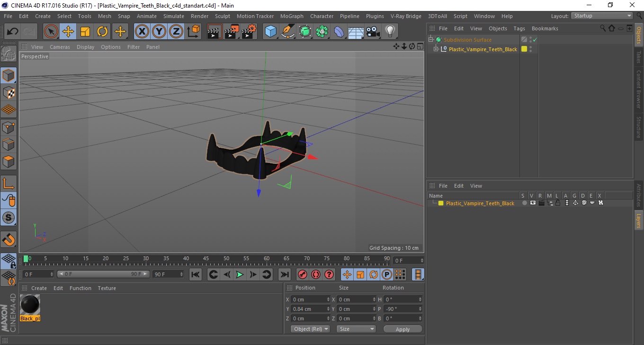This screenshot has height=345, width=644.
Task: Add a Camera object
Action: pyautogui.click(x=373, y=32)
